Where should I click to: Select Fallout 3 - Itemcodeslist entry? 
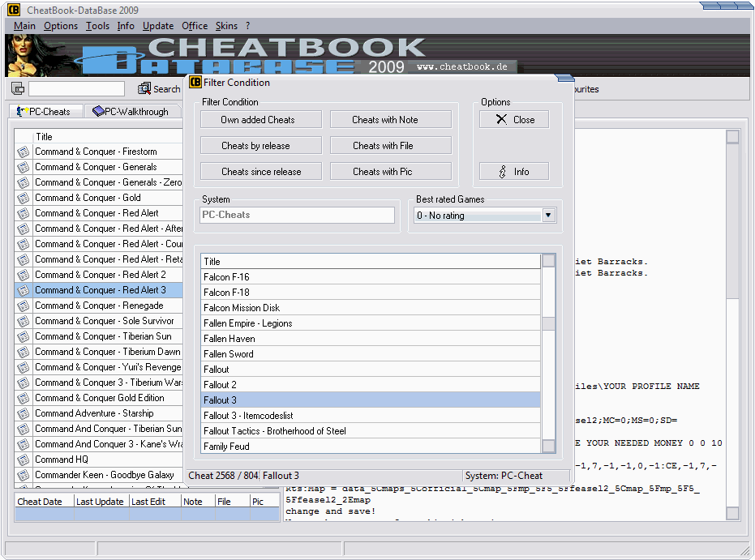[x=371, y=416]
